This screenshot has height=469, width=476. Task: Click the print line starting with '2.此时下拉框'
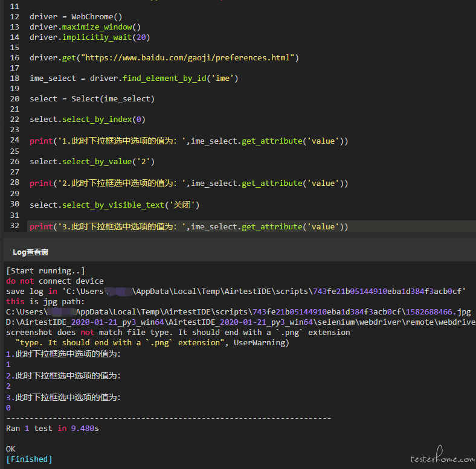(189, 183)
